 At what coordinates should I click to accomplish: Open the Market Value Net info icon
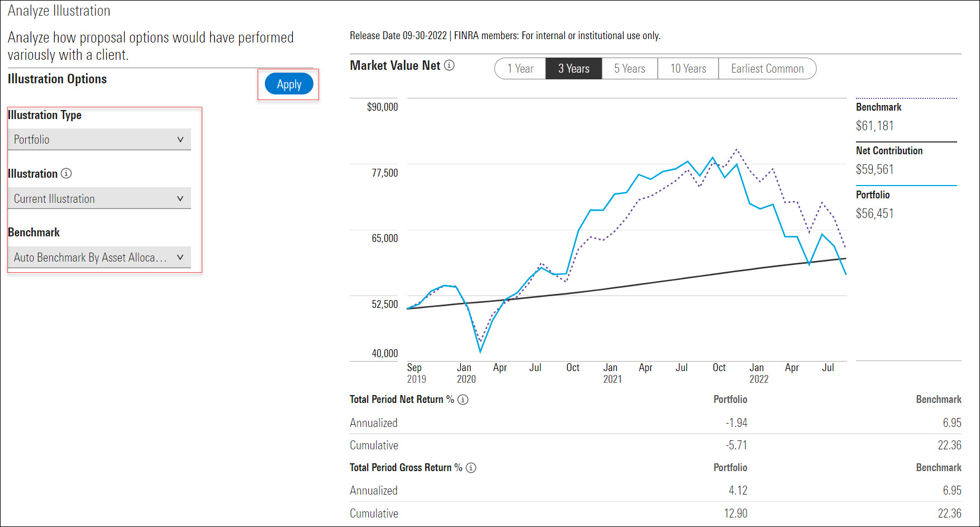(x=449, y=65)
